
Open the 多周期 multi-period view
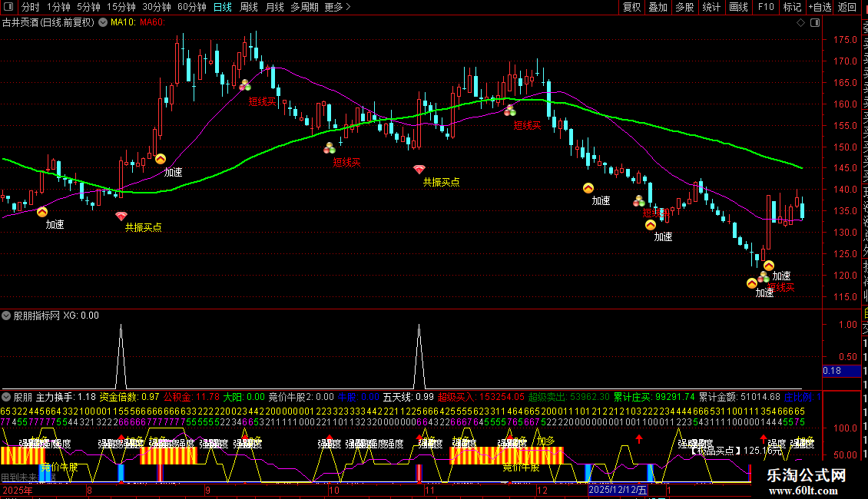[x=304, y=7]
